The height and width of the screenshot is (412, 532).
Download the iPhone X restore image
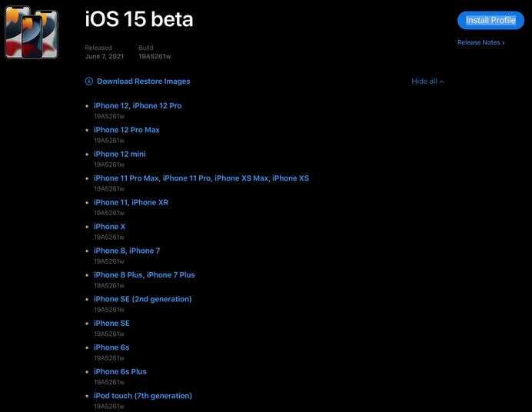[x=109, y=227]
